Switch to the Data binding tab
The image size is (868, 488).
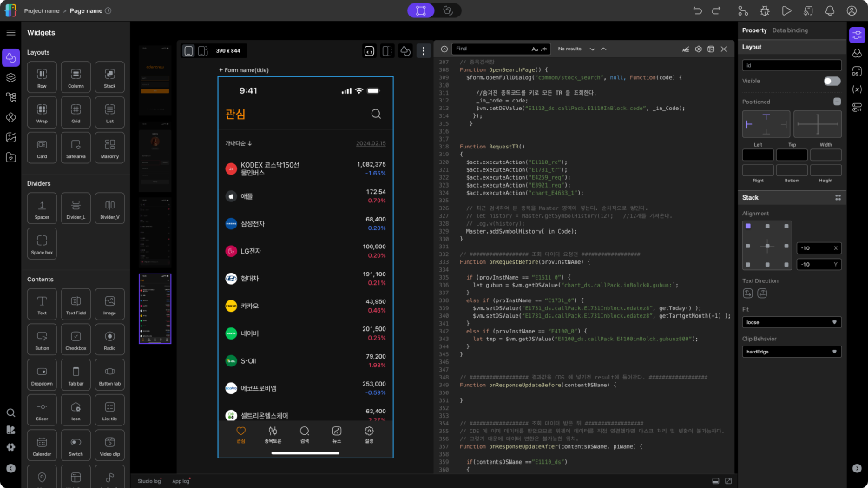coord(790,30)
